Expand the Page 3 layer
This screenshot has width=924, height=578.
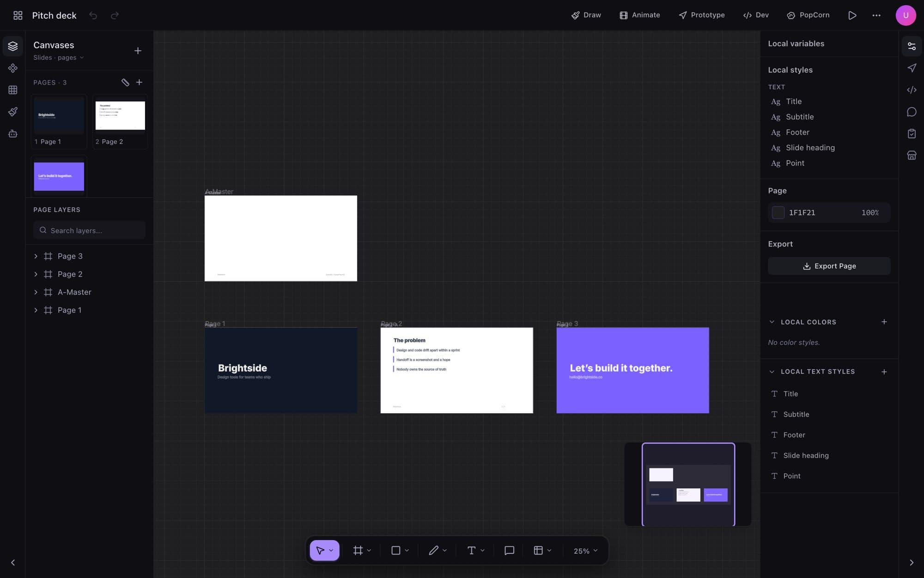click(36, 256)
